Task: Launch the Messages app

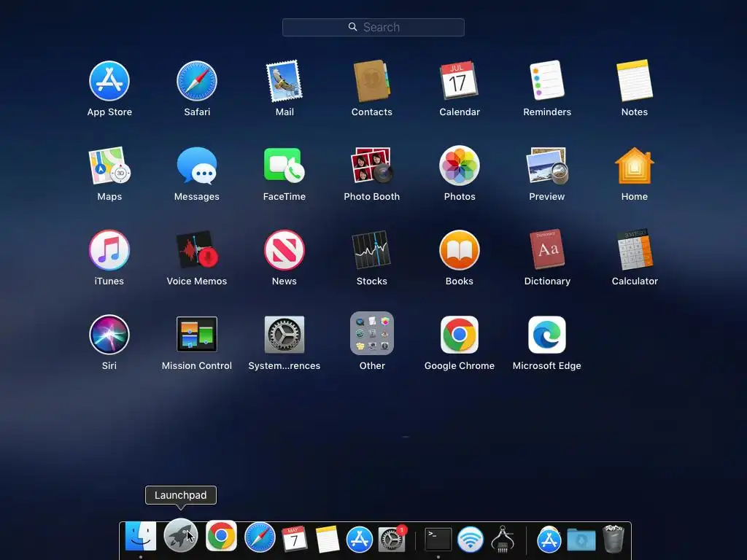Action: coord(197,166)
